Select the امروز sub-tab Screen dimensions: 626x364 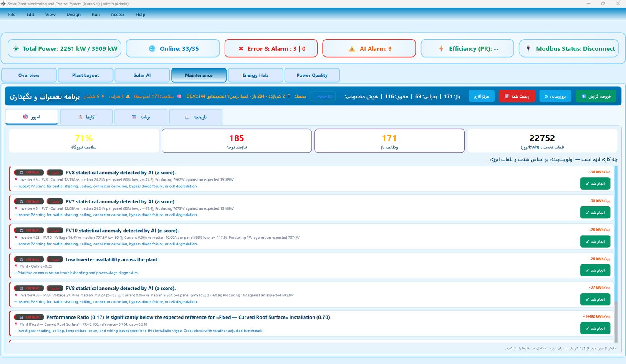[31, 117]
